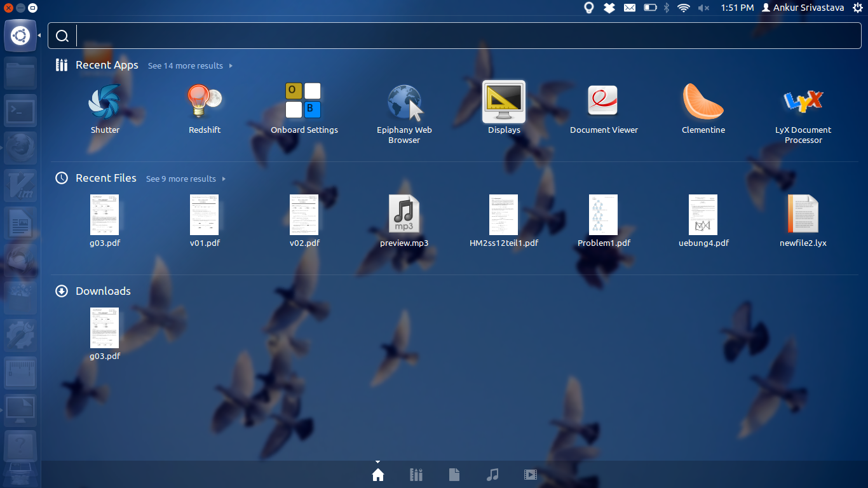Screen dimensions: 868x488
Task: Open LibreOffice Writer from the launcher
Action: [x=20, y=223]
